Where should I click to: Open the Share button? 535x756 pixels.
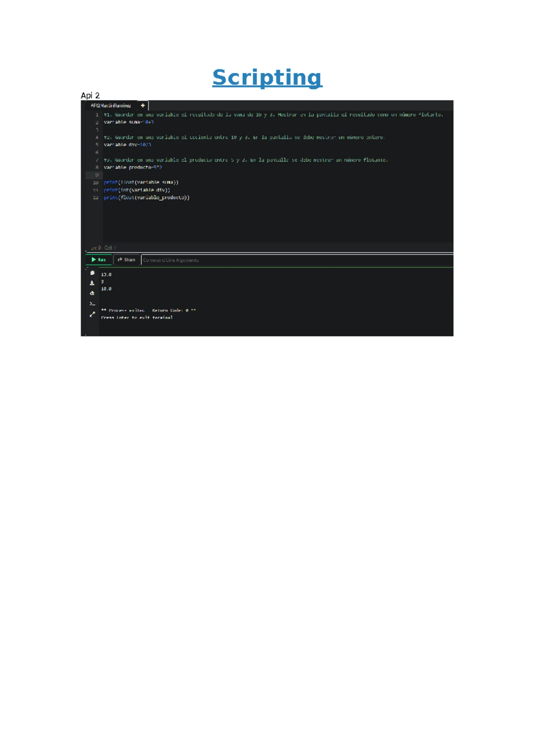click(x=127, y=260)
